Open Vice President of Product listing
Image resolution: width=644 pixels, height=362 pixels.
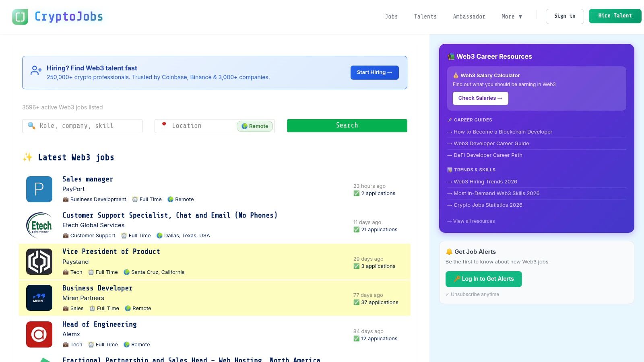pyautogui.click(x=111, y=251)
